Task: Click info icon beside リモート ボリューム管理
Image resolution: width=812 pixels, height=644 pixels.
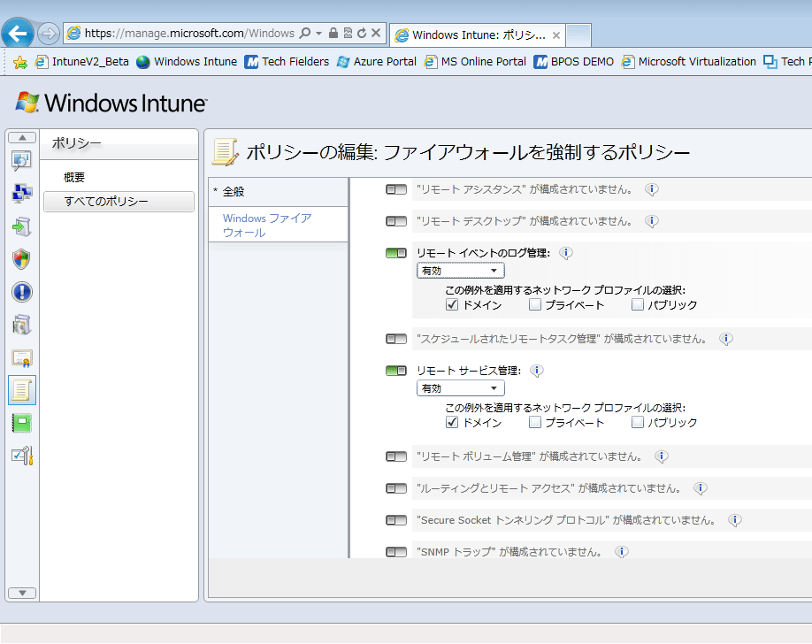Action: pyautogui.click(x=662, y=456)
